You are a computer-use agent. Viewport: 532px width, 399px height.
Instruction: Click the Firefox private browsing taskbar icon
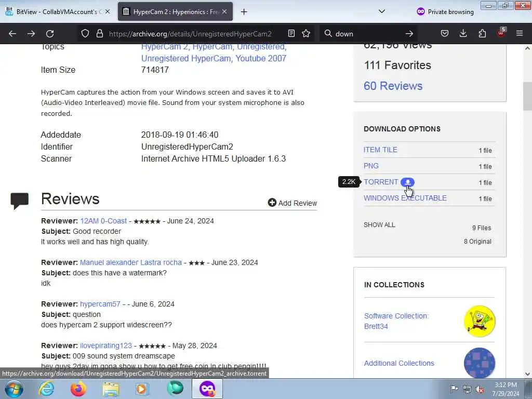tap(207, 389)
